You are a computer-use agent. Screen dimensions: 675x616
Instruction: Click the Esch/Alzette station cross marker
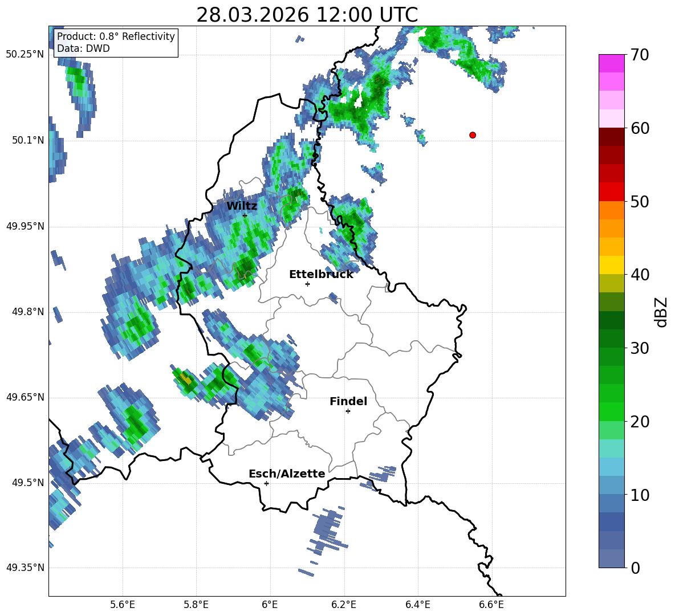(266, 483)
